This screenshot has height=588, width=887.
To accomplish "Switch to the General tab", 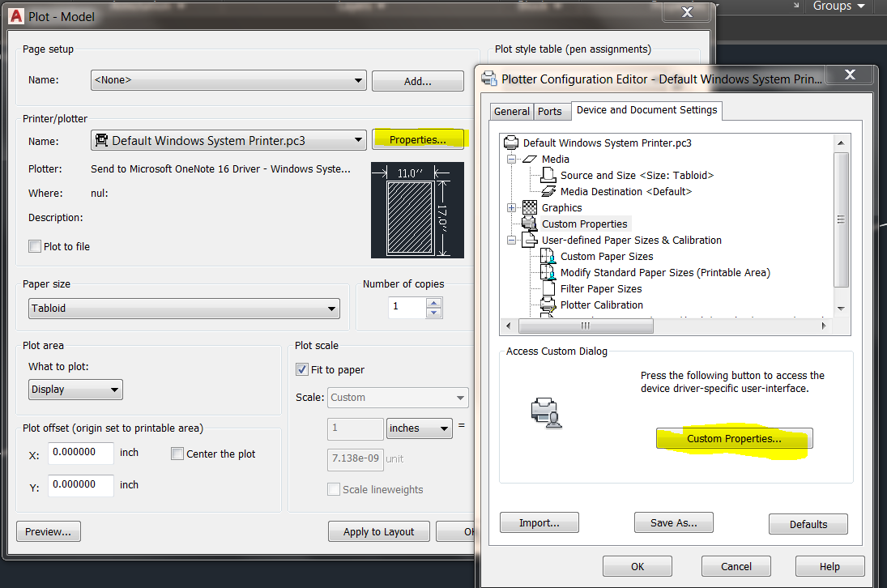I will (511, 112).
